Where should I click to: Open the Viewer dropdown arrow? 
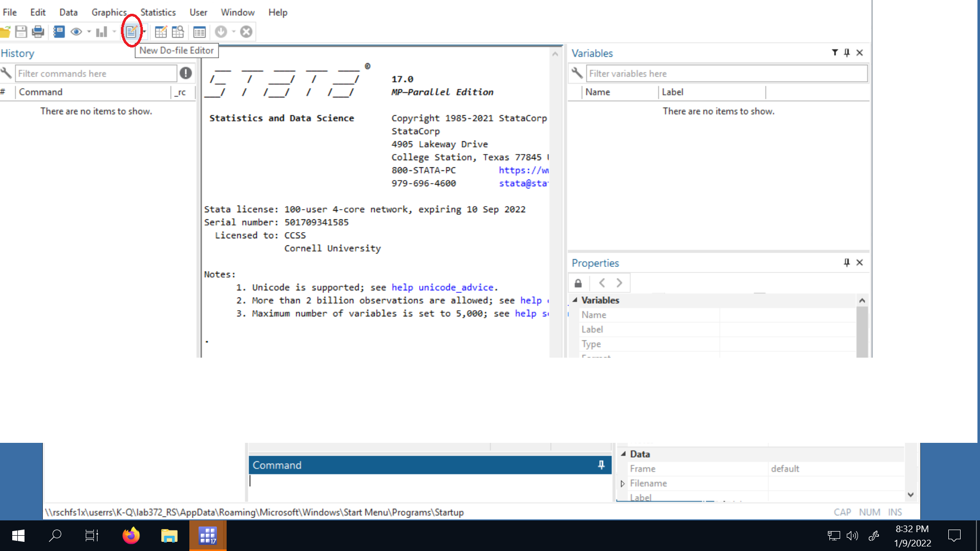coord(89,32)
